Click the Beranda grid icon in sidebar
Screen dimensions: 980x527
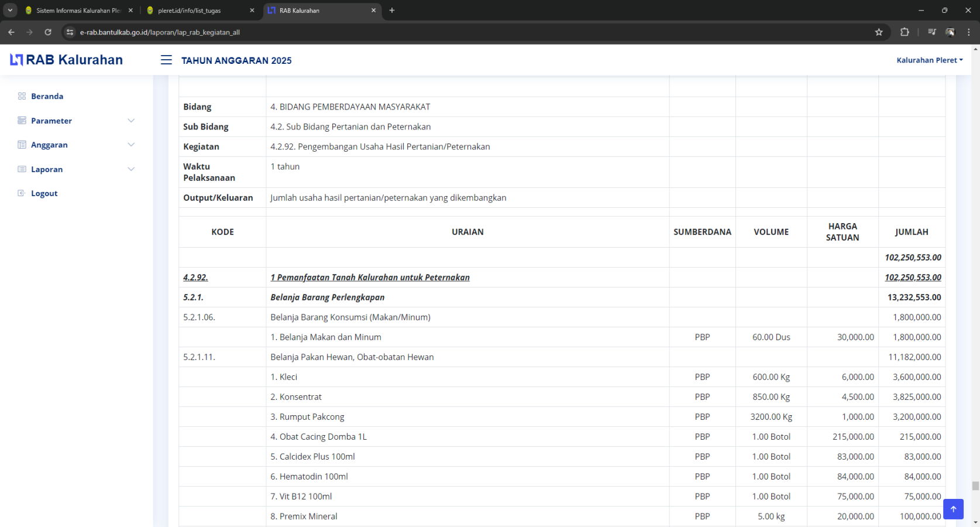(22, 96)
